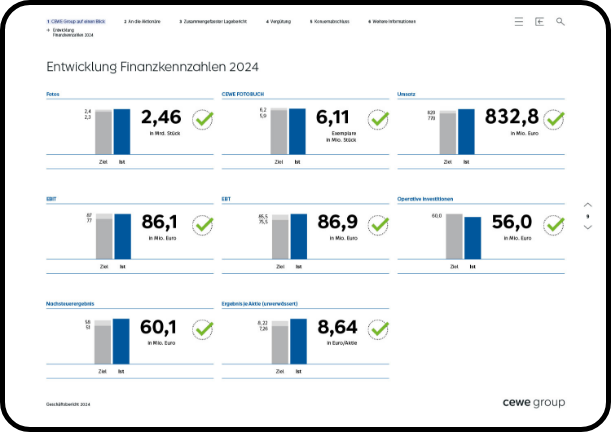Click the value 56,0 in Operative Investitionen
The width and height of the screenshot is (611, 432).
click(x=512, y=222)
